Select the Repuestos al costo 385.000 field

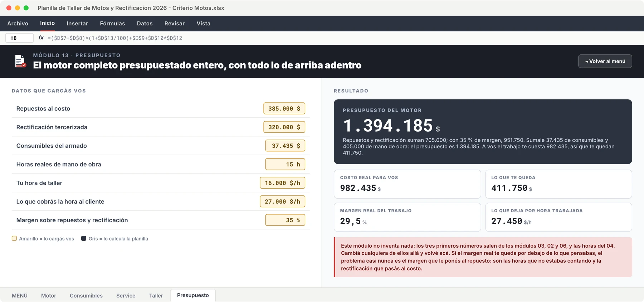[x=284, y=108]
